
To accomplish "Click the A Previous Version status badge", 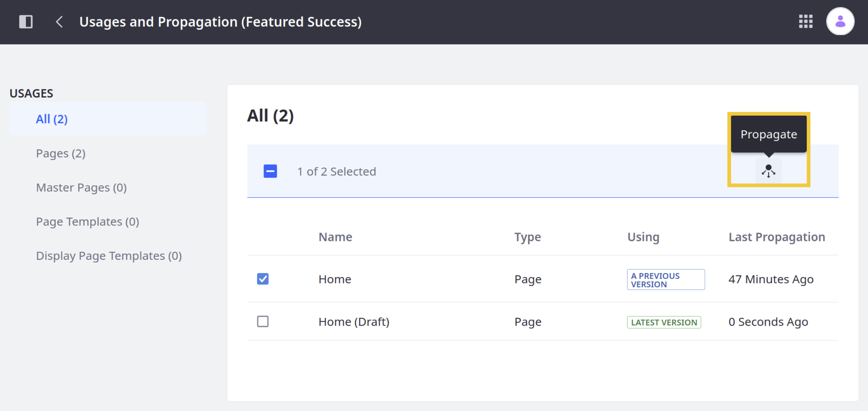I will pos(665,279).
